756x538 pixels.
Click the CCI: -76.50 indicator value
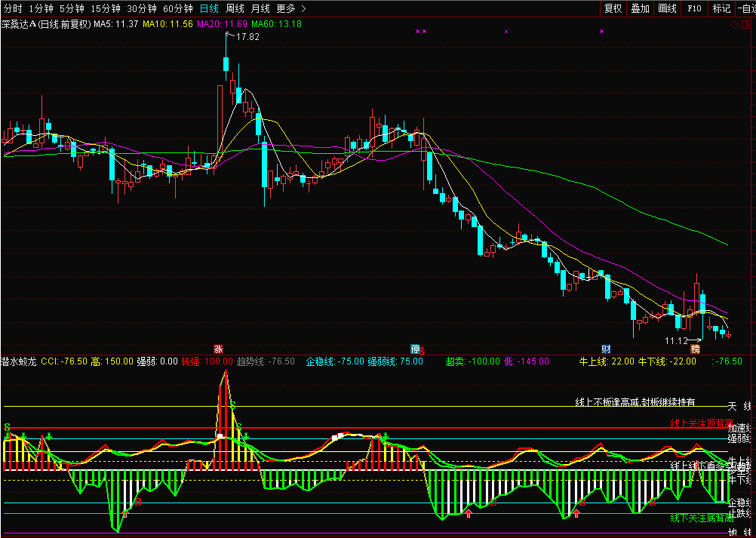pos(64,361)
